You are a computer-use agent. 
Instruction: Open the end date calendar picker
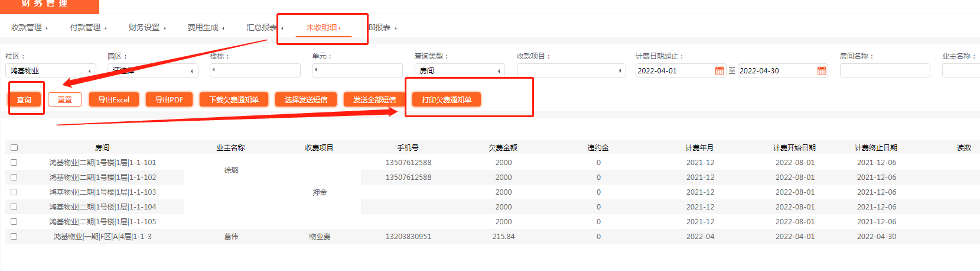(821, 71)
